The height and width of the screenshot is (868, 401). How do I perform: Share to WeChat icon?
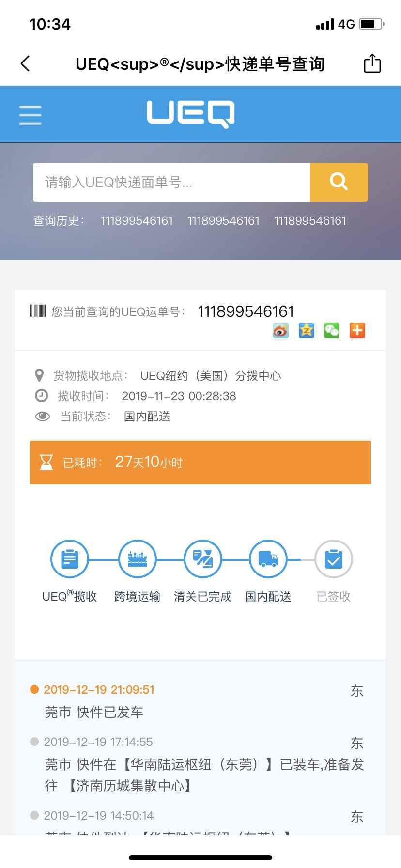(x=332, y=330)
